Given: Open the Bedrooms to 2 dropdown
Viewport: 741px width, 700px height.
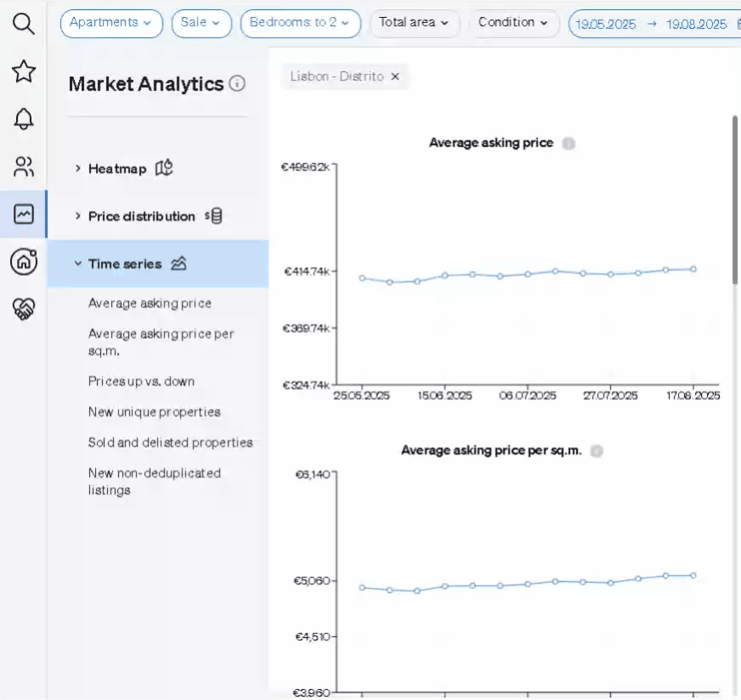Looking at the screenshot, I should coord(300,23).
